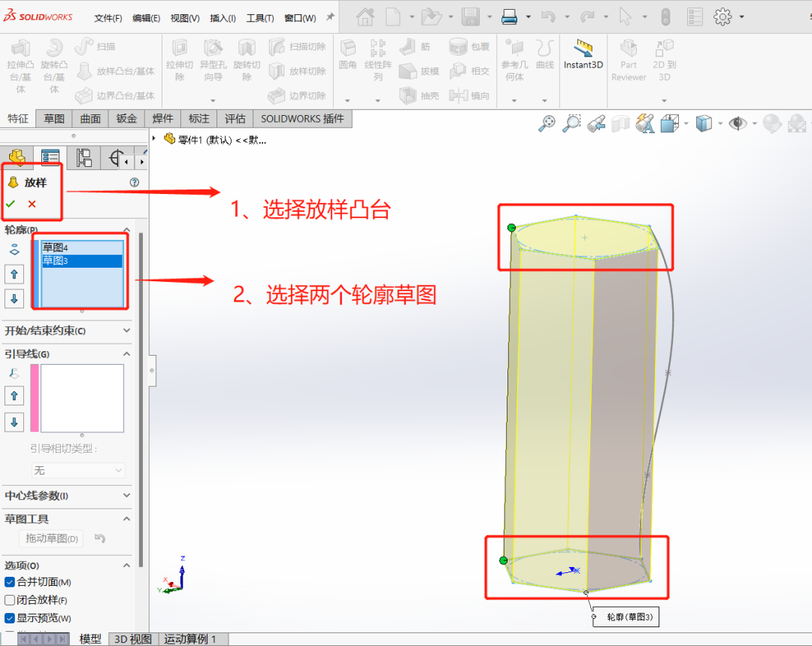The height and width of the screenshot is (646, 812).
Task: Move guide curve down with arrow under 引导线
Action: 14,422
